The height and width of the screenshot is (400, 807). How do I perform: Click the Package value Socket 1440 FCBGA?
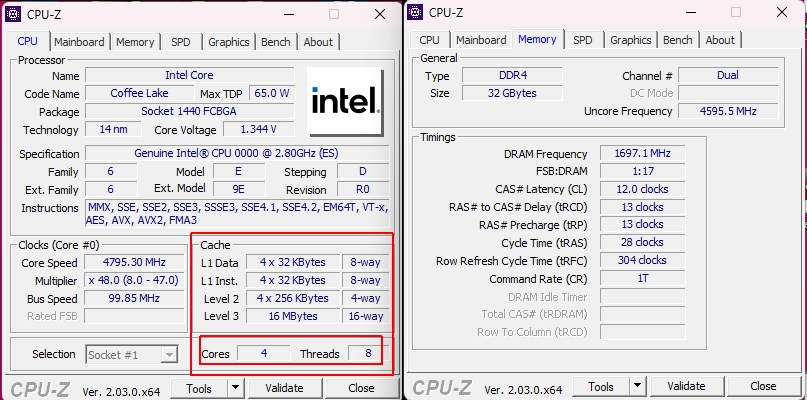[189, 111]
